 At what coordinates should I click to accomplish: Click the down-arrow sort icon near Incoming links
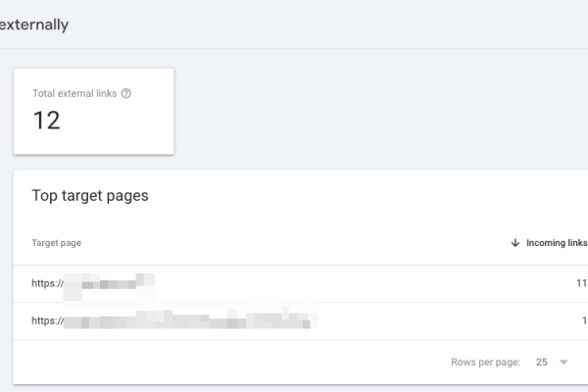[515, 243]
